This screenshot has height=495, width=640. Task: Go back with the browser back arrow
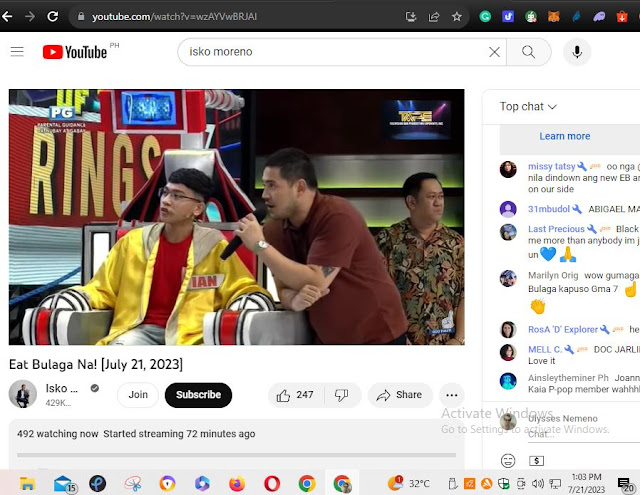pyautogui.click(x=7, y=17)
